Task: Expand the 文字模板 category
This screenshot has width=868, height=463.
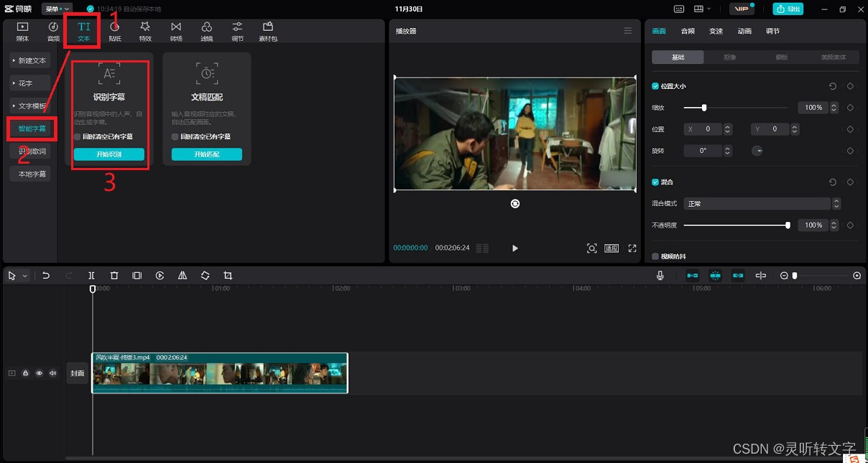Action: click(x=30, y=106)
